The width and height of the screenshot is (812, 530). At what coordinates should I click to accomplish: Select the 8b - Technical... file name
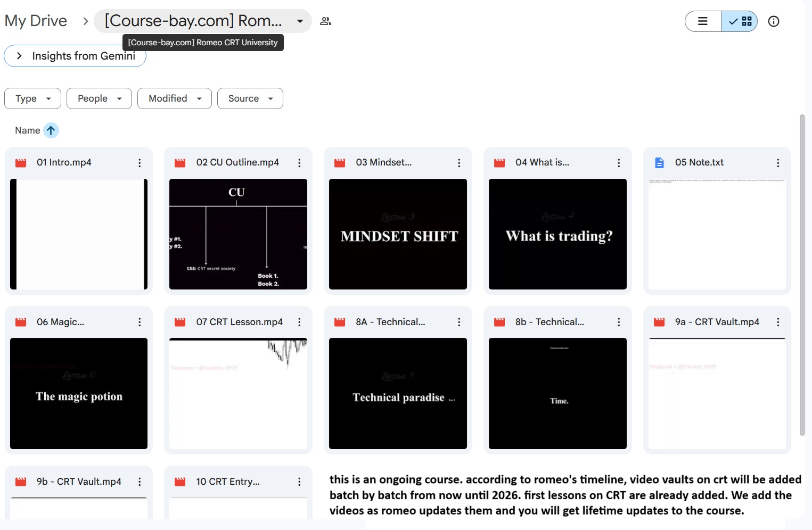coord(549,322)
